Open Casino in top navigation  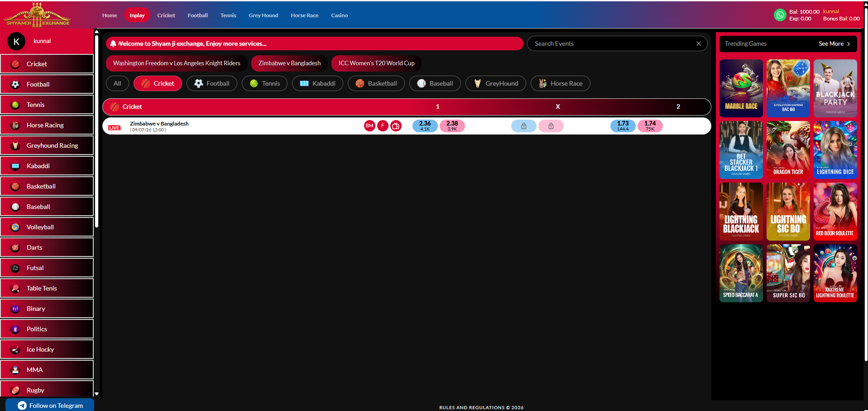(340, 15)
